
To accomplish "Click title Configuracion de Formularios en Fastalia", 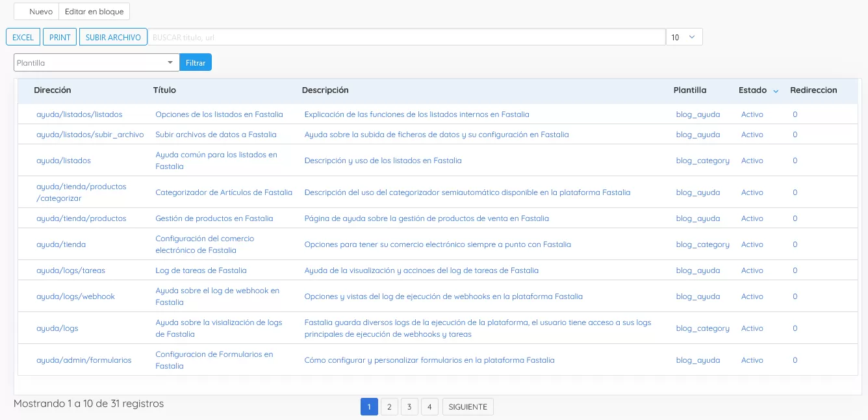I will [x=214, y=360].
